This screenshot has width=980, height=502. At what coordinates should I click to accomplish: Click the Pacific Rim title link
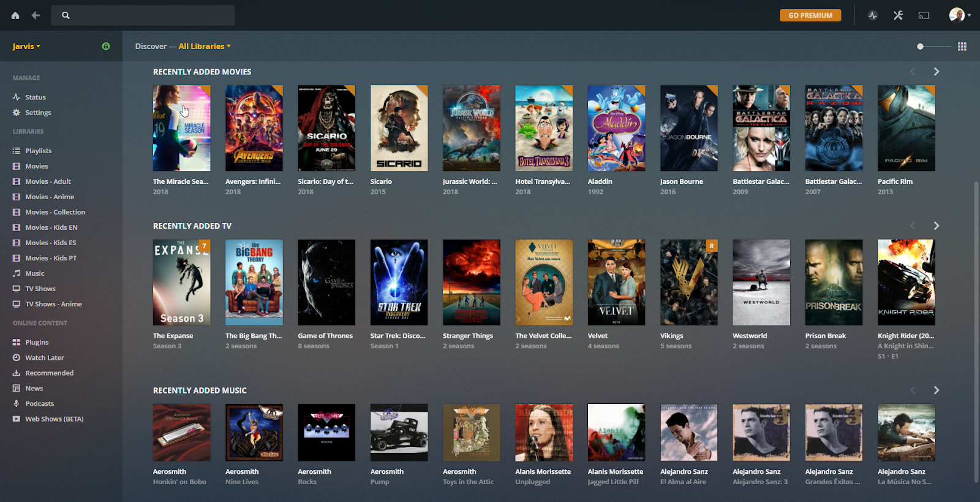click(895, 181)
